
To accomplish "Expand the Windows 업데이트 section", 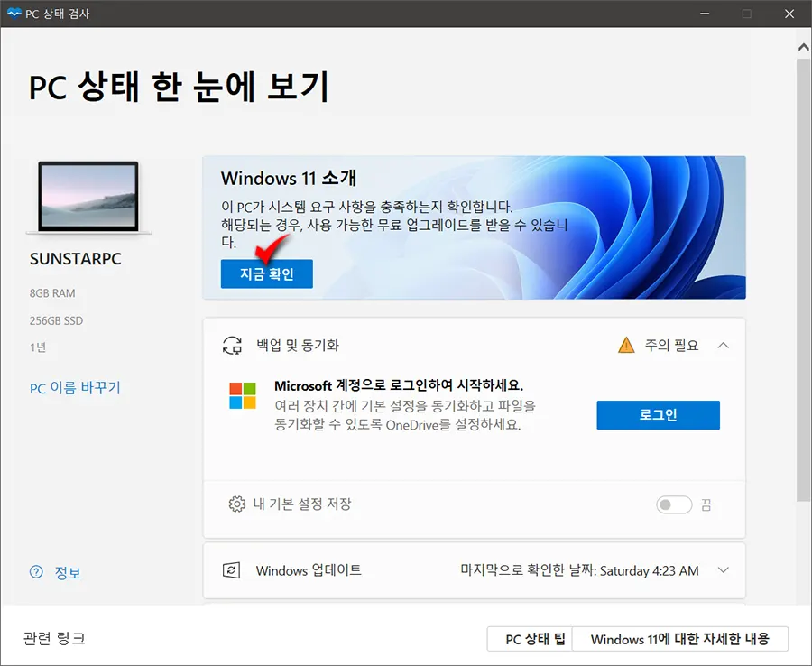I will pos(724,570).
